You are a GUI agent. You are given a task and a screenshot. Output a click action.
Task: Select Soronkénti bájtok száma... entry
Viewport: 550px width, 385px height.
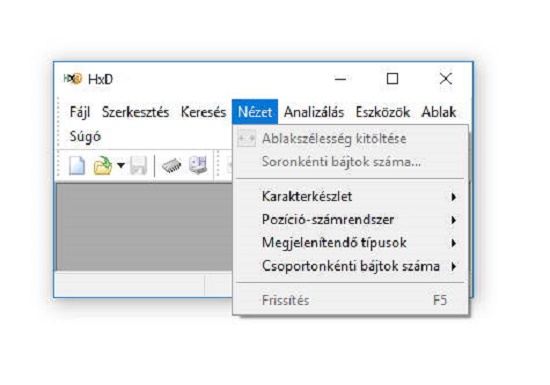pos(350,162)
